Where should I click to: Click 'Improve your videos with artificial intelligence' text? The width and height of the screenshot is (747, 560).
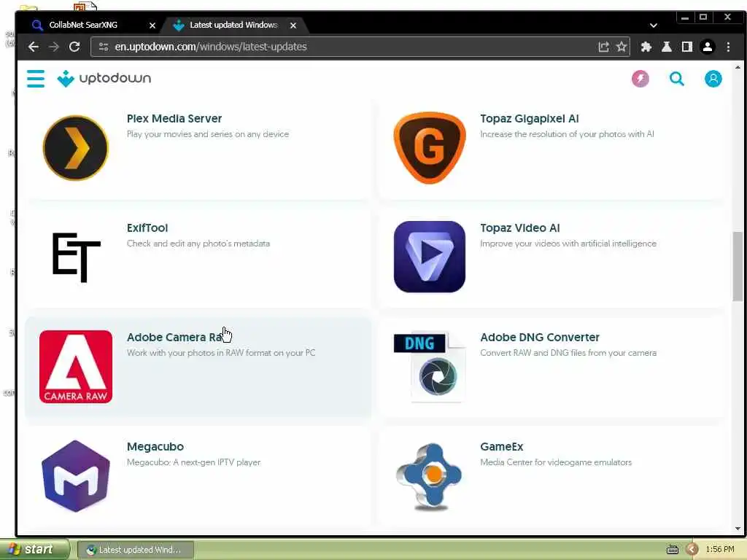(568, 244)
